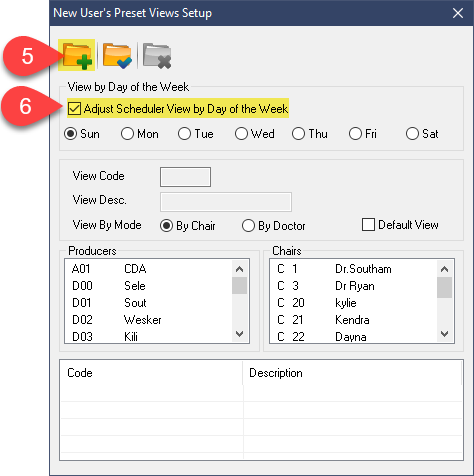
Task: Select producer D02 Wesker in list
Action: click(x=149, y=320)
